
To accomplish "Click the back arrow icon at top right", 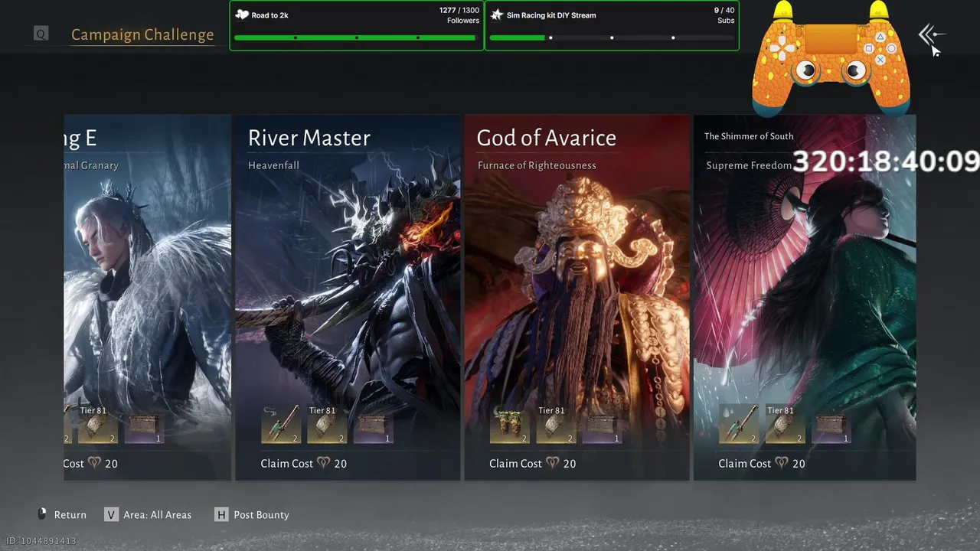I will click(x=930, y=34).
